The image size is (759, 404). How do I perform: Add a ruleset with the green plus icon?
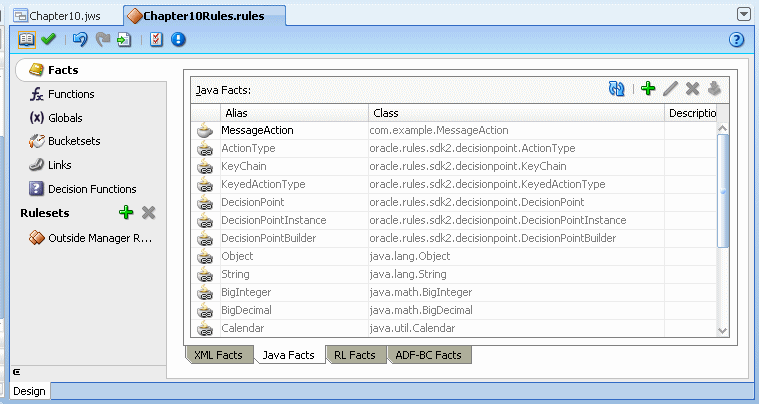tap(126, 212)
